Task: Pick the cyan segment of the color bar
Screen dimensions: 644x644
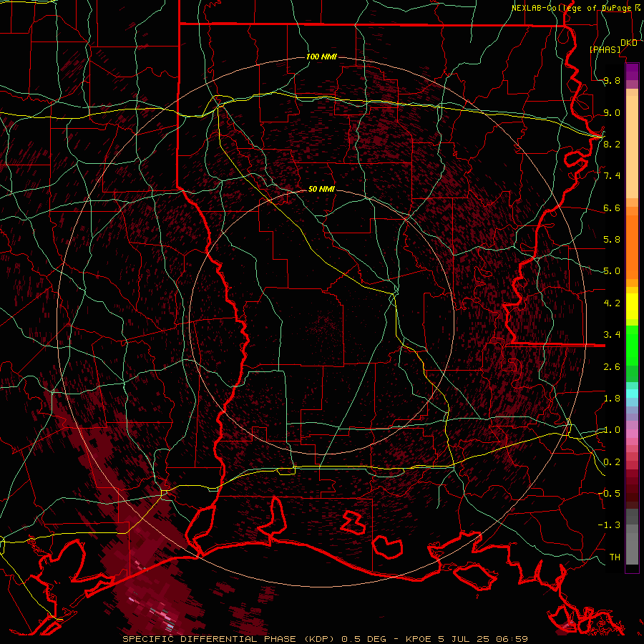Action: [632, 394]
